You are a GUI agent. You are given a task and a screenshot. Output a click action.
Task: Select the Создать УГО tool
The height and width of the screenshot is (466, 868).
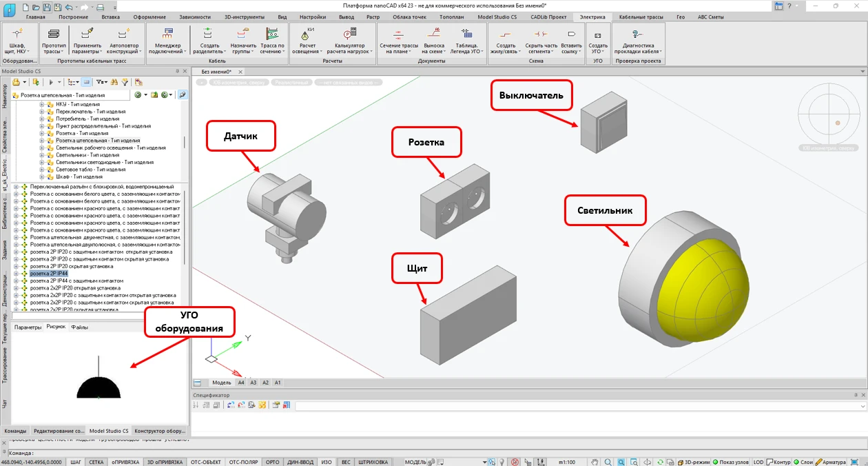click(x=597, y=34)
